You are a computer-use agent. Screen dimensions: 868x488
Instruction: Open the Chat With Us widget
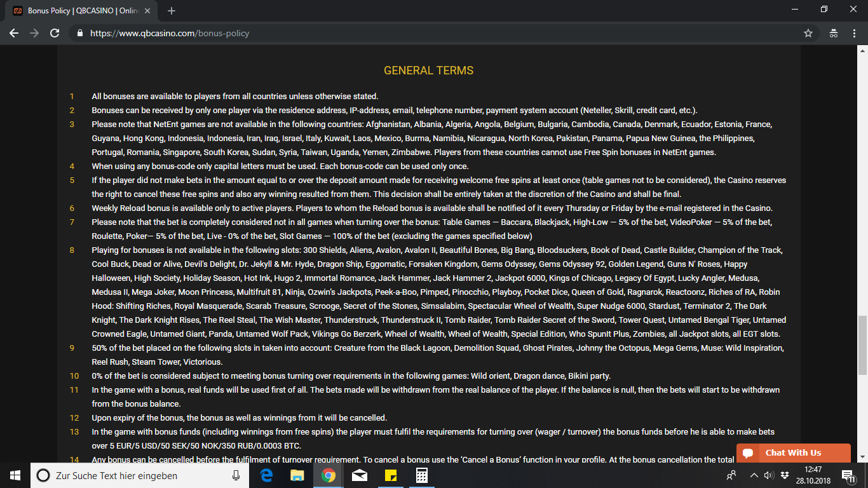point(793,453)
